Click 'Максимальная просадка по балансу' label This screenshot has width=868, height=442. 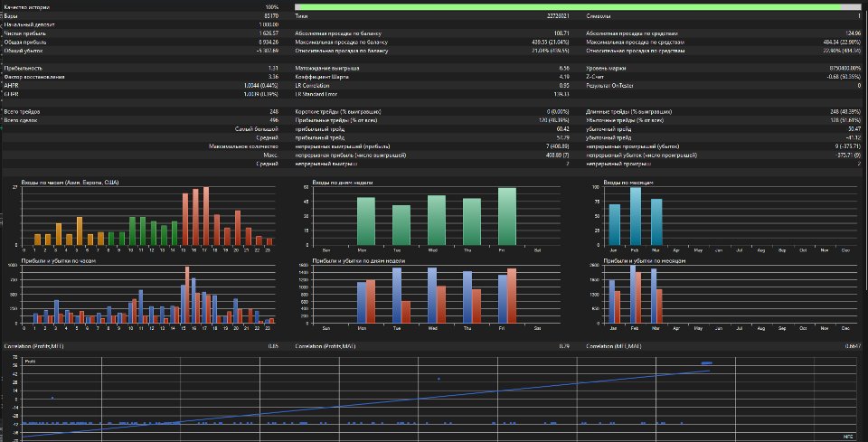coord(342,42)
